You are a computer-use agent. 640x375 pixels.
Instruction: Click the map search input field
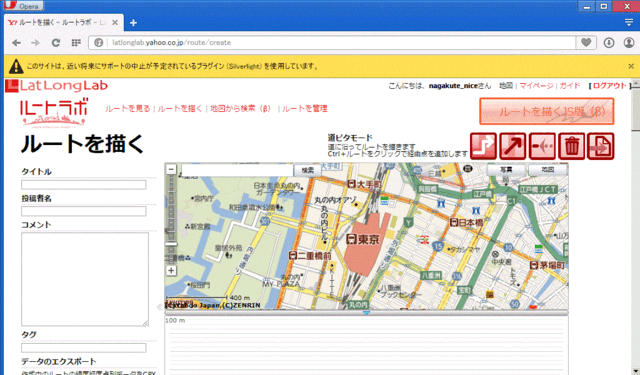pos(238,170)
